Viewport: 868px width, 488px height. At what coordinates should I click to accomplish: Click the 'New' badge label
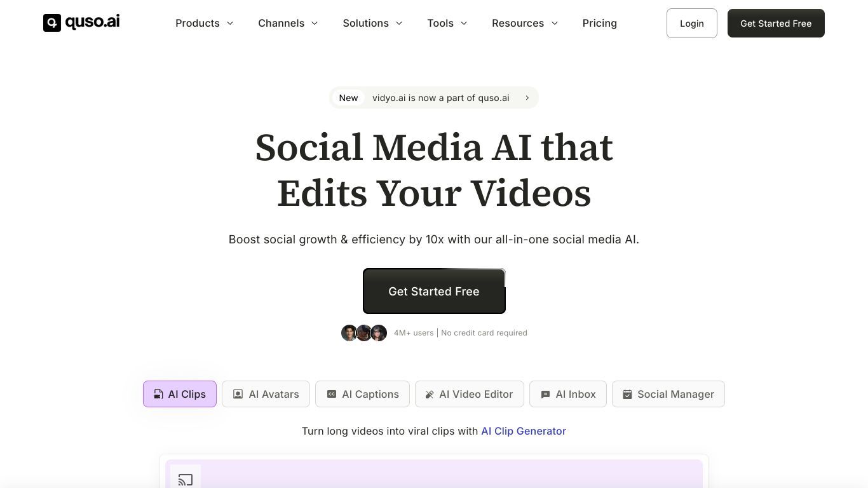coord(348,98)
